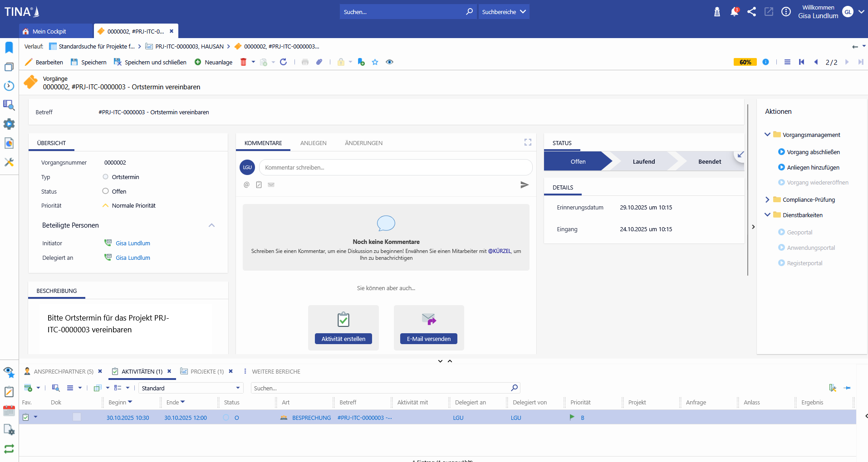Click the send comment arrow icon
Viewport: 868px width, 462px height.
(524, 185)
